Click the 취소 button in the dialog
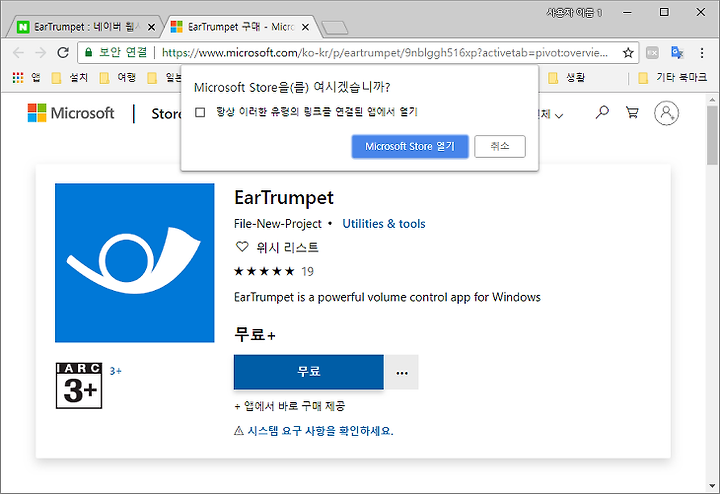The width and height of the screenshot is (720, 494). [x=500, y=146]
